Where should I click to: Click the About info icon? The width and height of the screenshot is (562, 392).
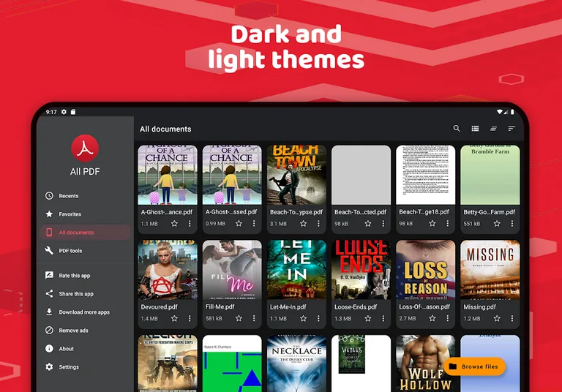tap(49, 348)
